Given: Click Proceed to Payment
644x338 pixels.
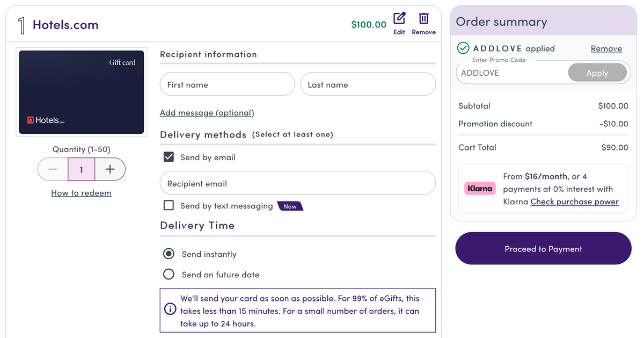Looking at the screenshot, I should 543,248.
